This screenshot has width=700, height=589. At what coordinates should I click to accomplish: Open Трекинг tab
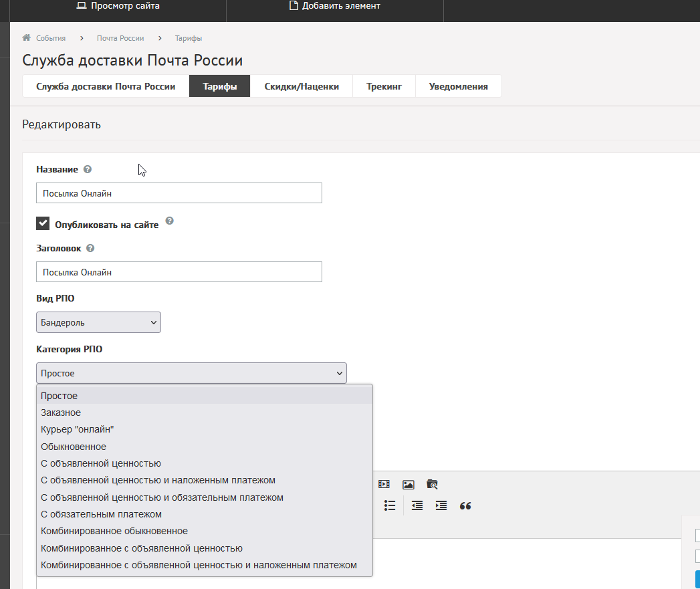click(x=384, y=86)
